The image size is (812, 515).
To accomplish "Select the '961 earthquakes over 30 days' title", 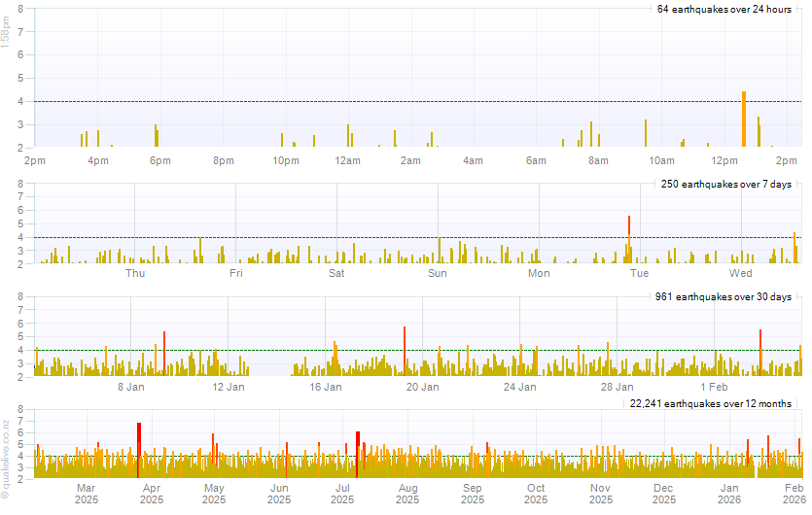I will click(726, 296).
